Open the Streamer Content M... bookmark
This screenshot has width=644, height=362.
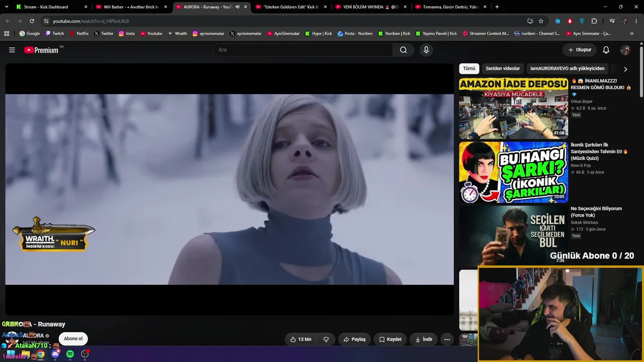coord(486,34)
